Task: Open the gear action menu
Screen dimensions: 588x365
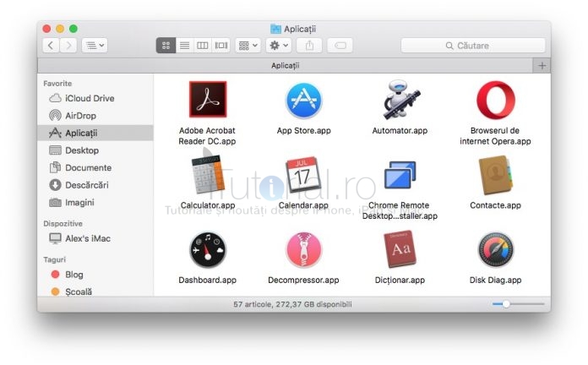Action: [x=279, y=46]
